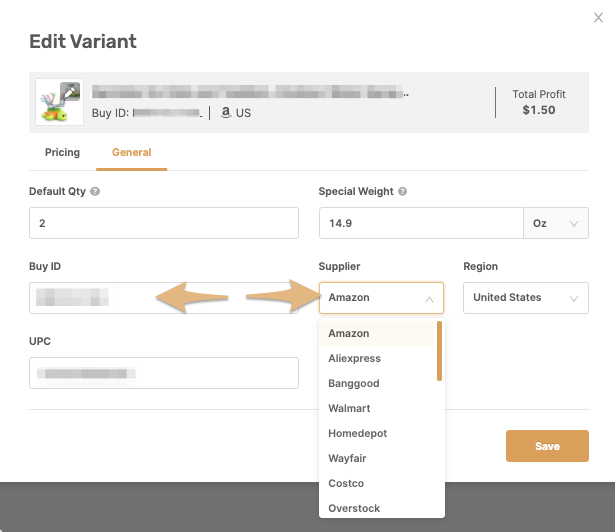Choose Costco from supplier list
The width and height of the screenshot is (615, 532).
pos(378,483)
